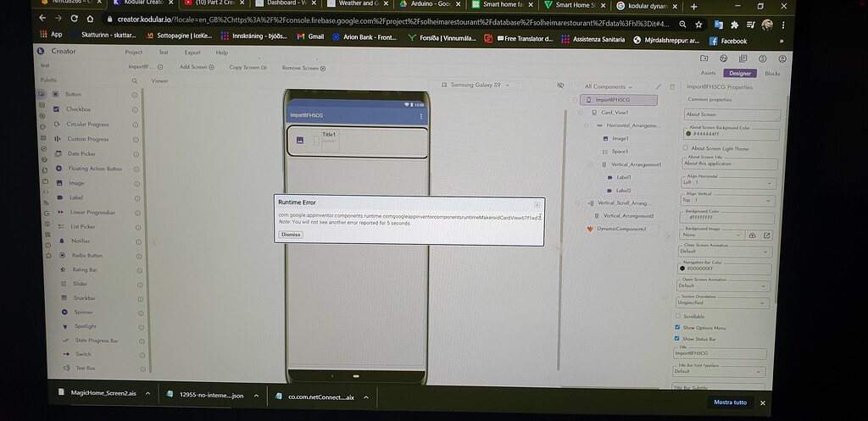
Task: Dismiss the Runtime Error dialog
Action: point(291,235)
